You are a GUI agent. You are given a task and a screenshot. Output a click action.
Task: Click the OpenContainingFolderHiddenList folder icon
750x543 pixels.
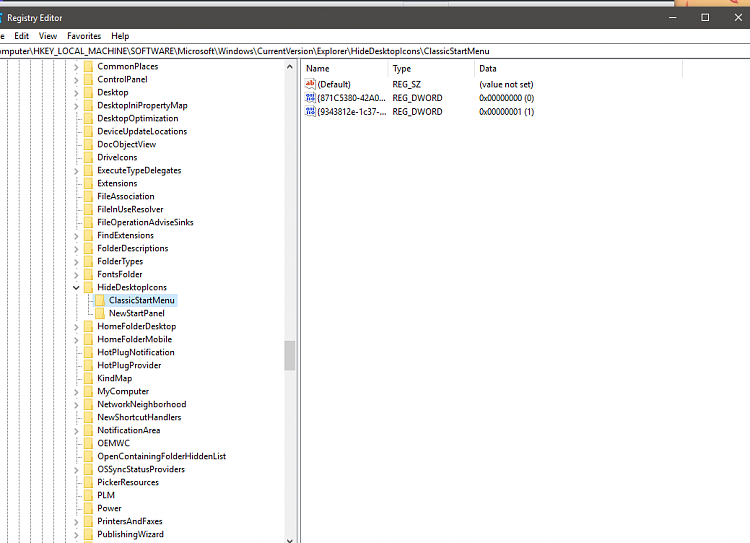pyautogui.click(x=88, y=456)
